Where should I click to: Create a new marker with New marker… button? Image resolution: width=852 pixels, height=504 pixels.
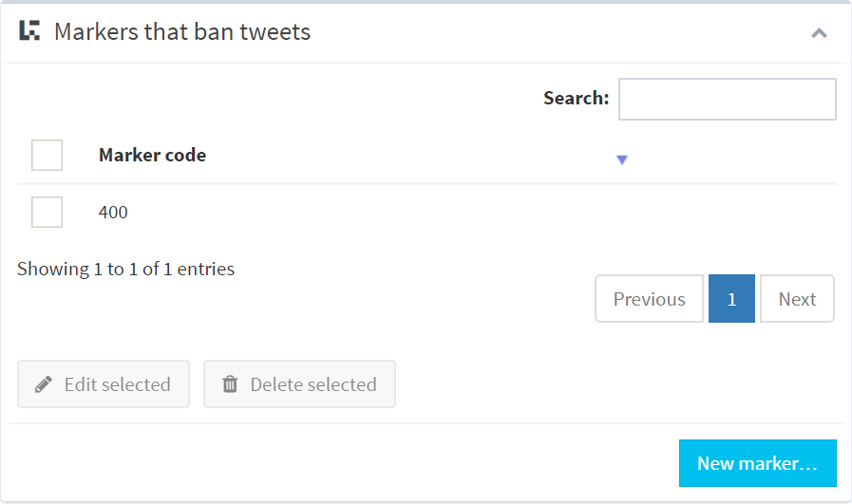[x=757, y=463]
